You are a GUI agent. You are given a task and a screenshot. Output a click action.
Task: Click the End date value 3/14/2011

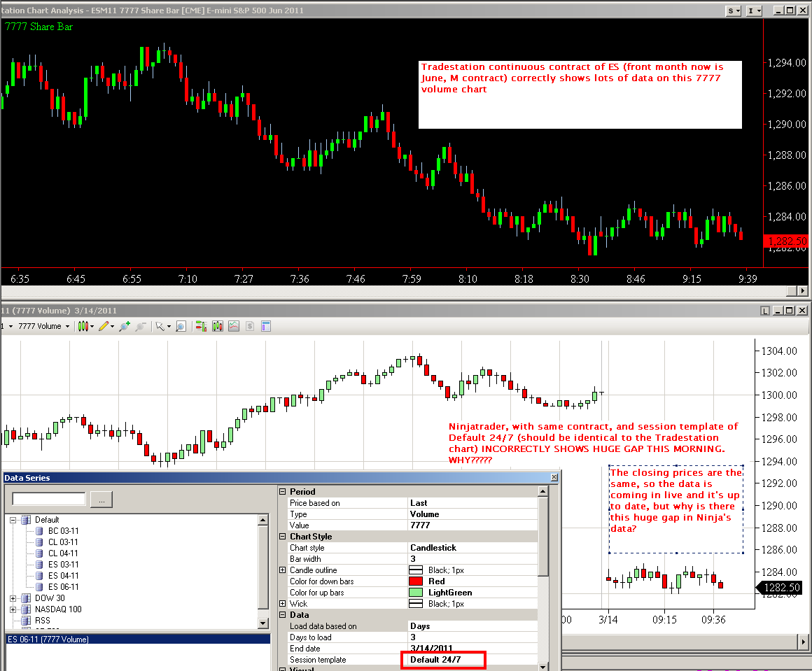tap(472, 648)
